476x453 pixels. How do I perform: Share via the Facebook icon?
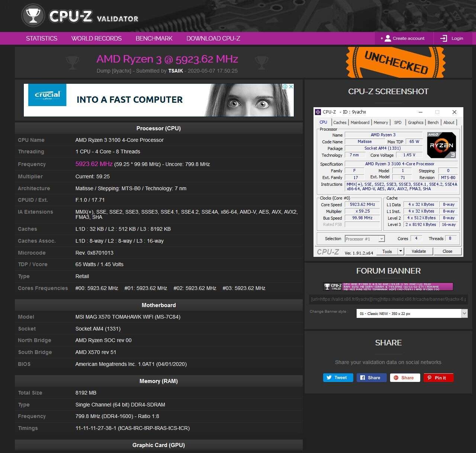[363, 377]
